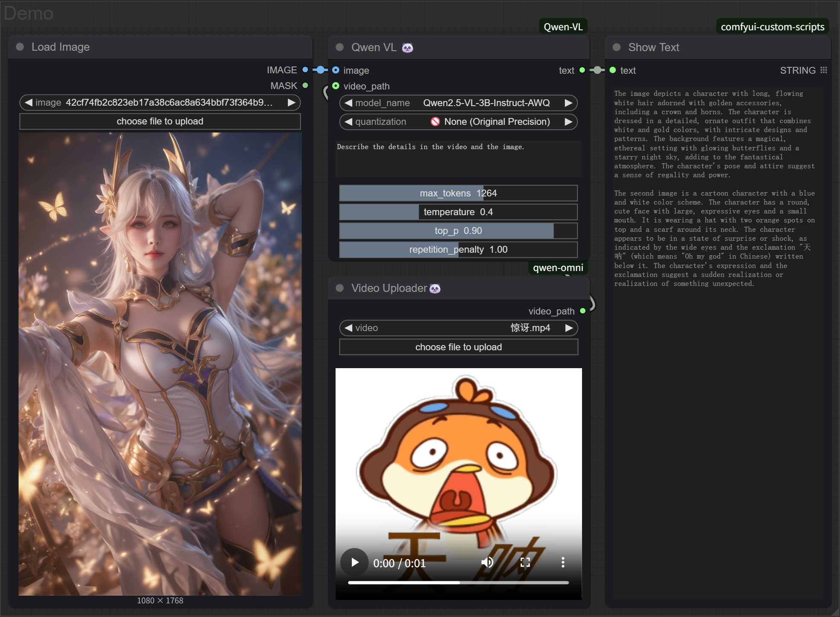Viewport: 840px width, 617px height.
Task: Play the uploaded video preview
Action: (x=355, y=562)
